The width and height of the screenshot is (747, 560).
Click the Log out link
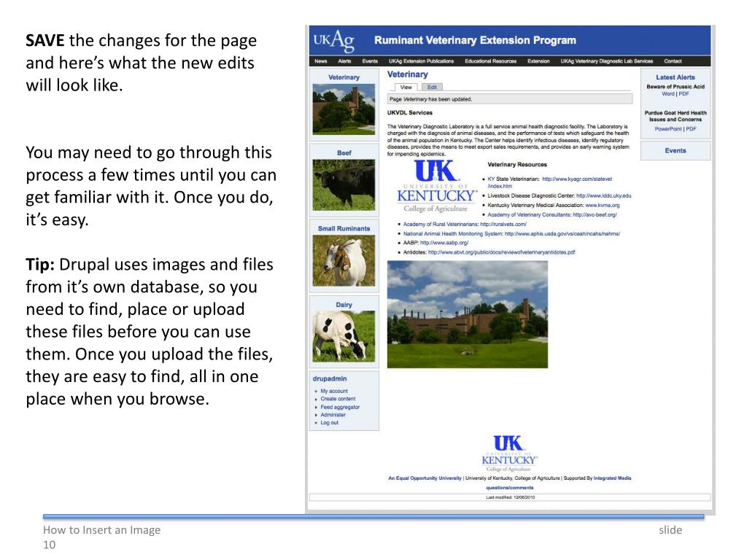click(x=329, y=422)
